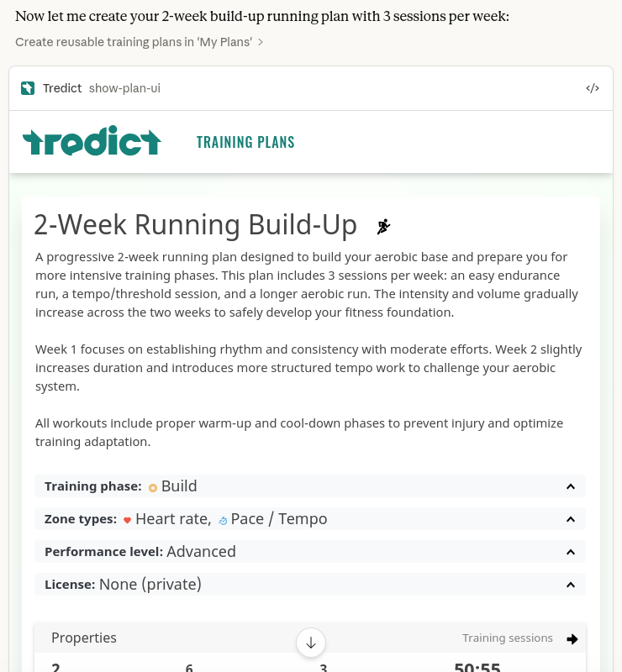The width and height of the screenshot is (622, 672).
Task: Collapse the Performance level section
Action: (x=571, y=551)
